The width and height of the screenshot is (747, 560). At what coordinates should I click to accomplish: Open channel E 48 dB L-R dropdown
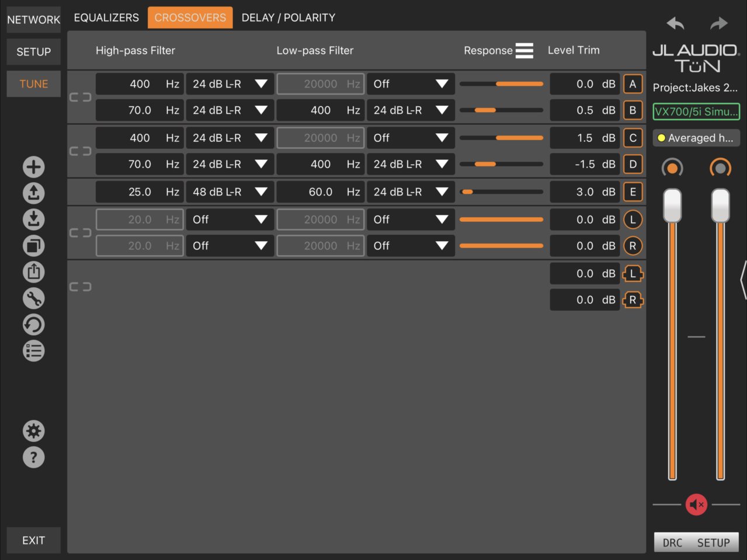pos(230,192)
